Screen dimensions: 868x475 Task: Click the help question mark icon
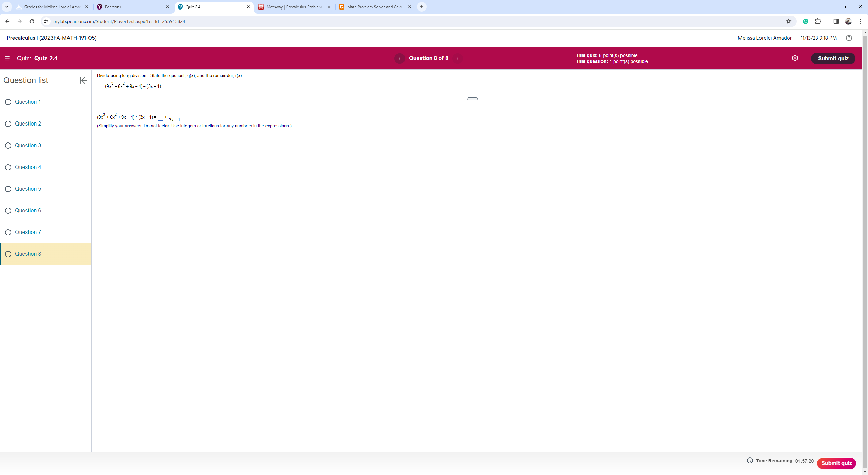849,38
